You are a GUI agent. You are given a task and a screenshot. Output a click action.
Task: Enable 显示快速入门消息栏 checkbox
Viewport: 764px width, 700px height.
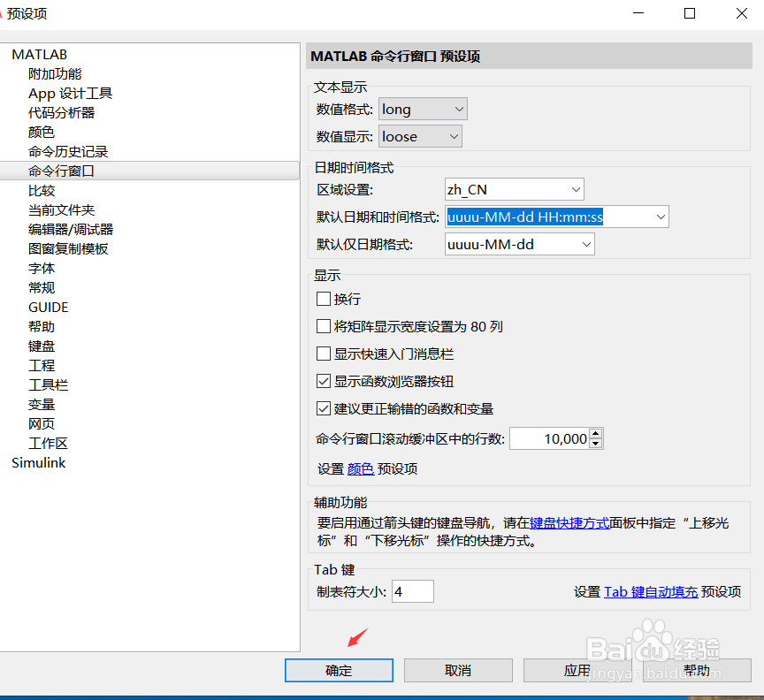point(324,354)
